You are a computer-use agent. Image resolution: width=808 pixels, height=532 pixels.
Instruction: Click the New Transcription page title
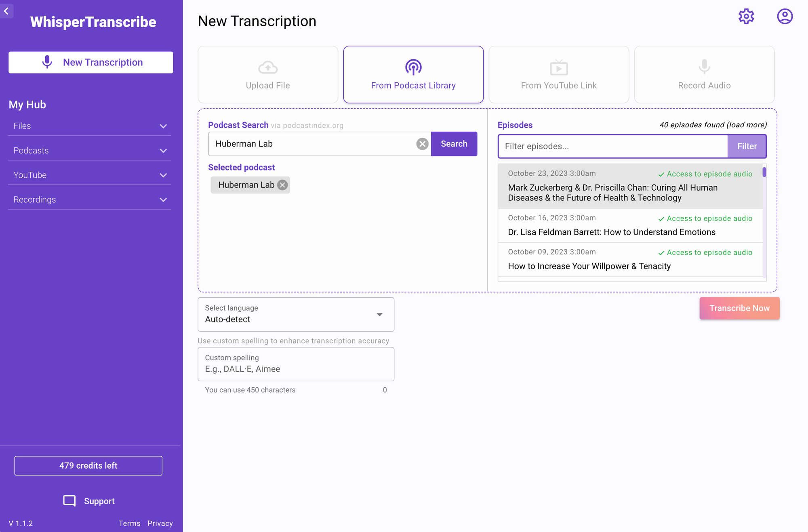(x=257, y=21)
